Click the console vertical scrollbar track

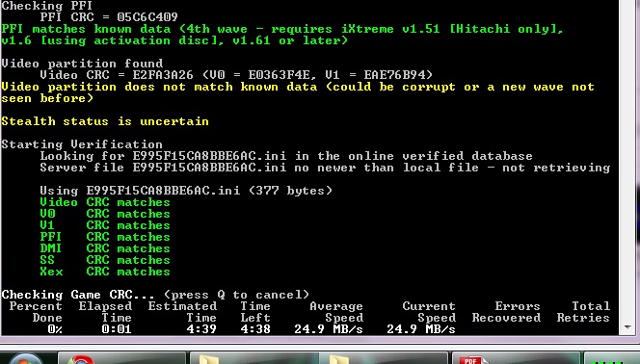pyautogui.click(x=628, y=161)
